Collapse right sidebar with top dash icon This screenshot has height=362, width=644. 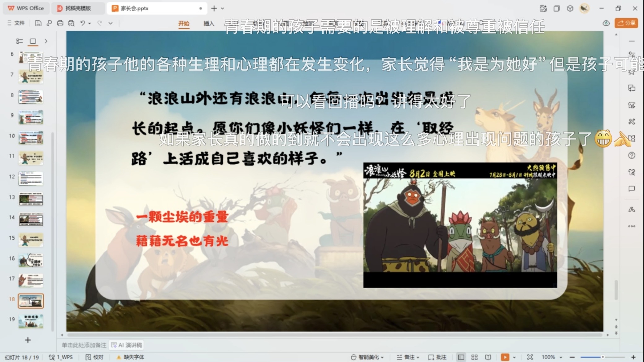[x=632, y=41]
